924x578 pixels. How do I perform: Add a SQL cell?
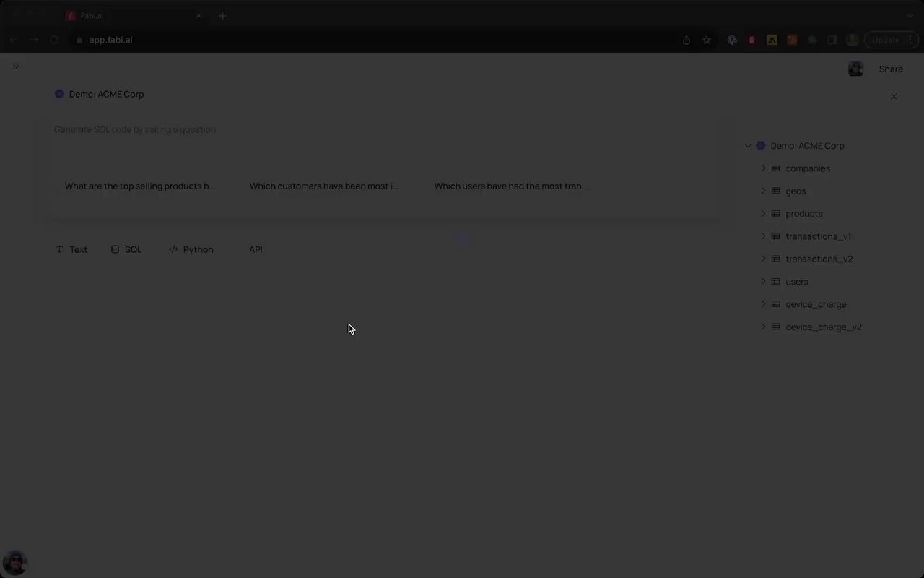pyautogui.click(x=126, y=249)
